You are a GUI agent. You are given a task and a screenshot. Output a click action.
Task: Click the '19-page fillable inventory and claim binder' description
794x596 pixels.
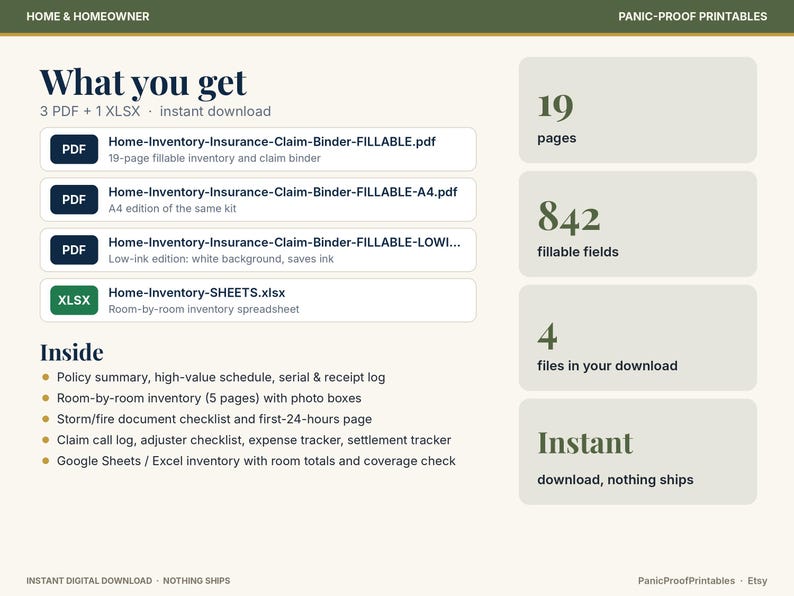(214, 158)
